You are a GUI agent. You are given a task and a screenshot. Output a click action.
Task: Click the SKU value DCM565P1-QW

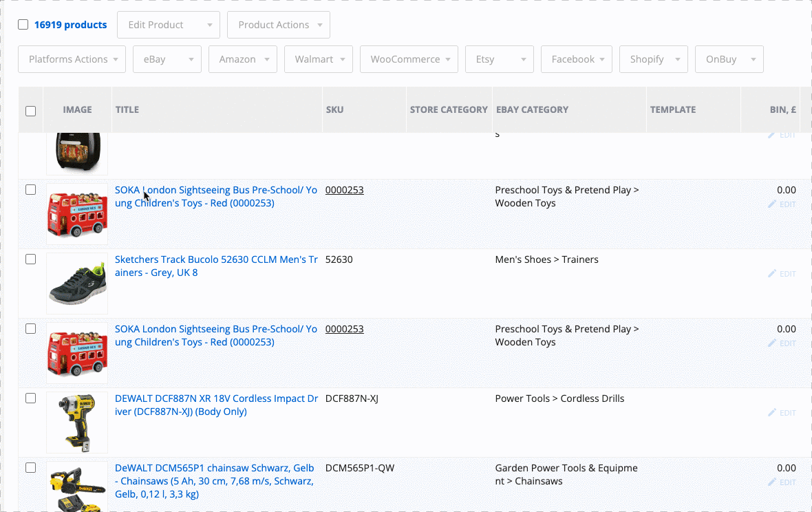click(360, 468)
